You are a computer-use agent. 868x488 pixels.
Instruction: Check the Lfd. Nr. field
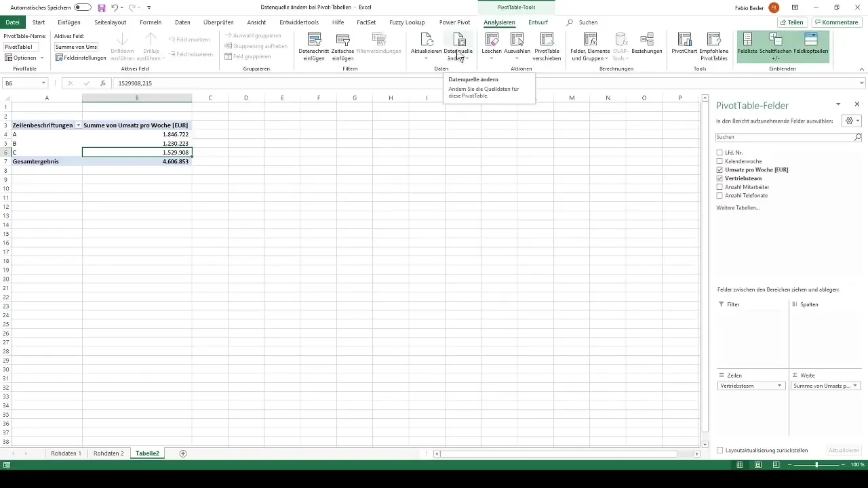pos(719,152)
